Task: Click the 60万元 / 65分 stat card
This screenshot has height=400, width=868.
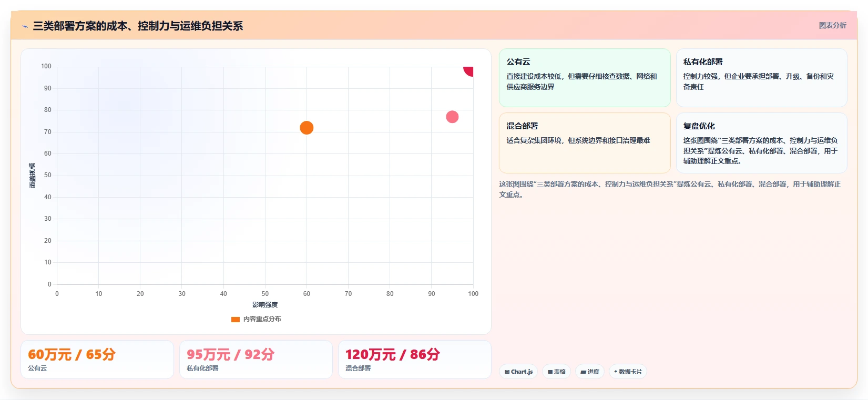Action: click(x=97, y=360)
